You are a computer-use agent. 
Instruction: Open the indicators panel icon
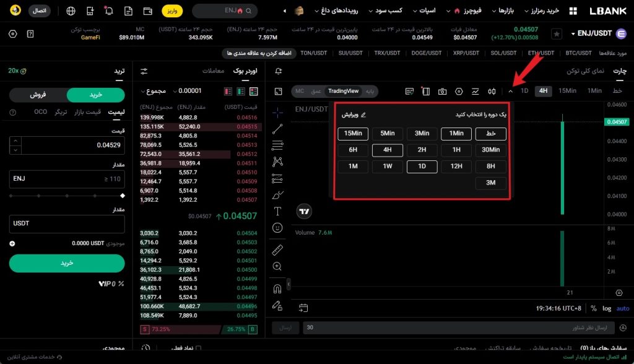coord(475,92)
